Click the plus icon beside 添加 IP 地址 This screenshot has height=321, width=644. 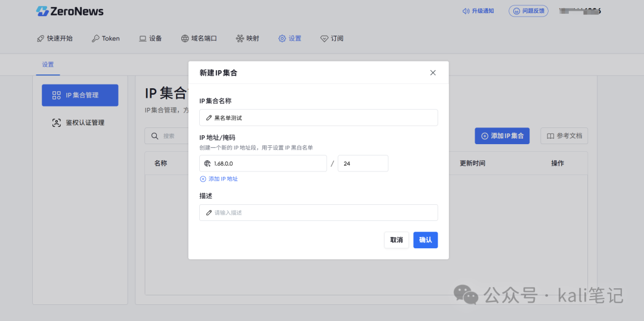(x=203, y=179)
